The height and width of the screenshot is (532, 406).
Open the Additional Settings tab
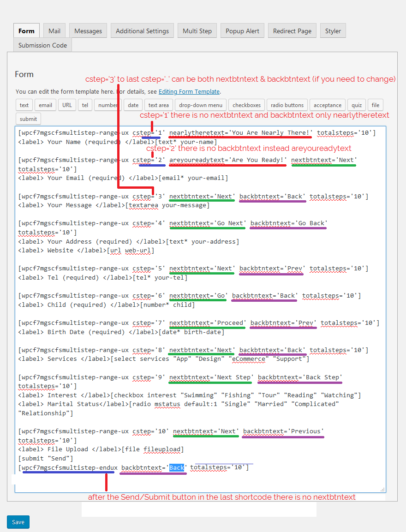pos(142,31)
